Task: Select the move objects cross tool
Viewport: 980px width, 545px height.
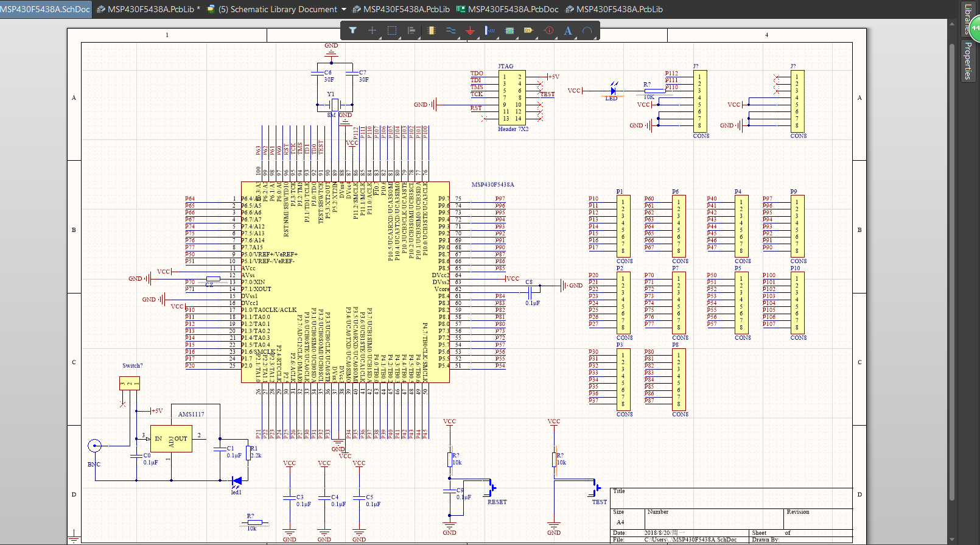Action: click(372, 30)
